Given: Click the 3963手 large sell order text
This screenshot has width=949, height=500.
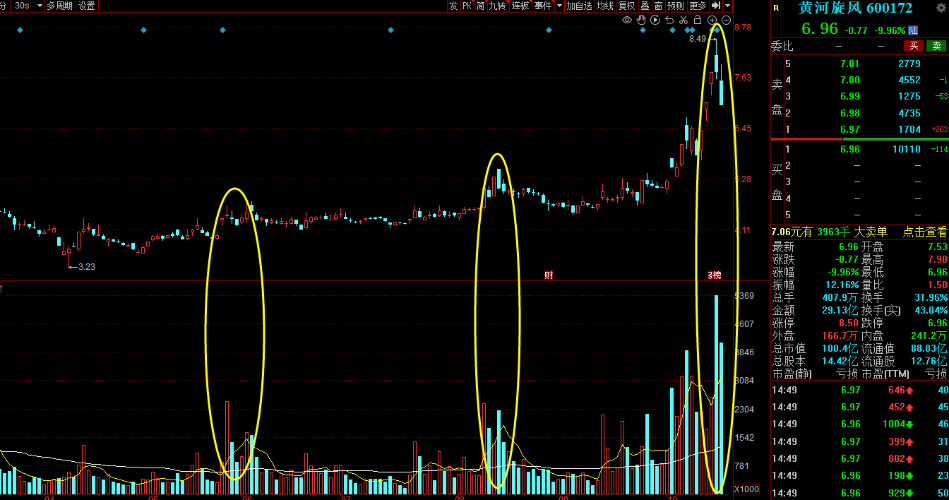Looking at the screenshot, I should tap(833, 231).
